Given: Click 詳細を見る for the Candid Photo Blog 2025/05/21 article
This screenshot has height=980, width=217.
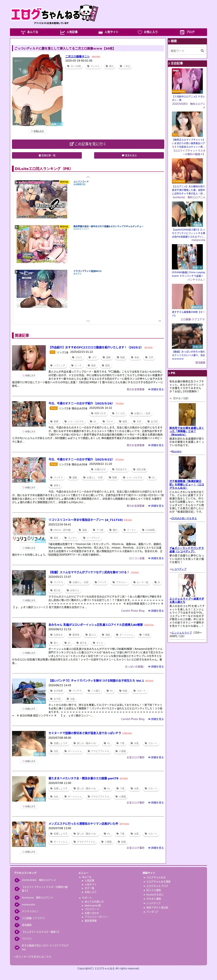Looking at the screenshot, I should [x=156, y=611].
